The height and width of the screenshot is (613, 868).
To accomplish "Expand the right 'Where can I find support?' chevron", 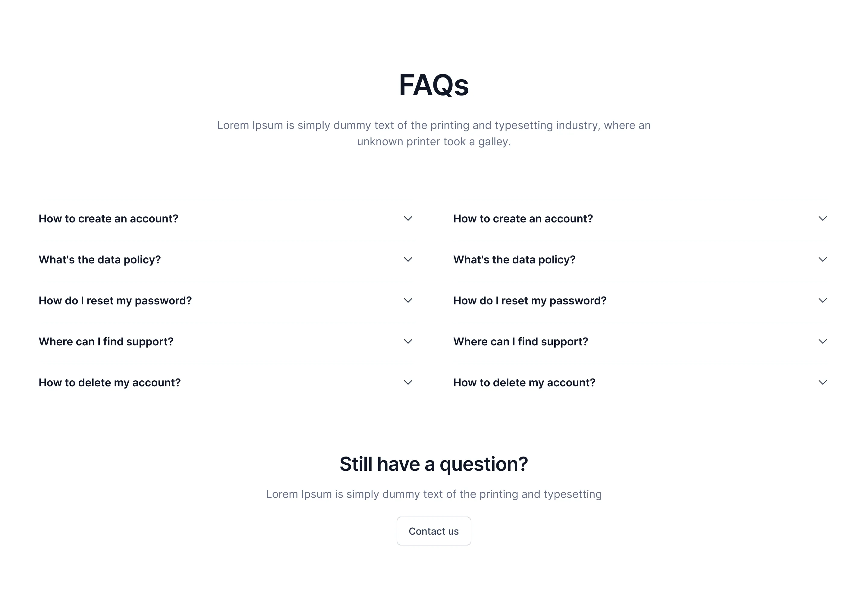I will [822, 341].
